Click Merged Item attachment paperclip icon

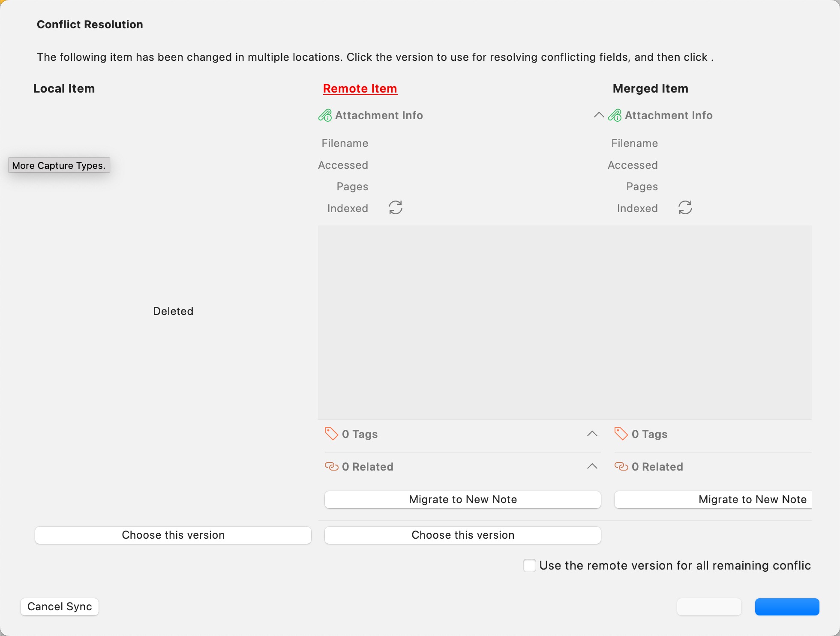click(615, 115)
